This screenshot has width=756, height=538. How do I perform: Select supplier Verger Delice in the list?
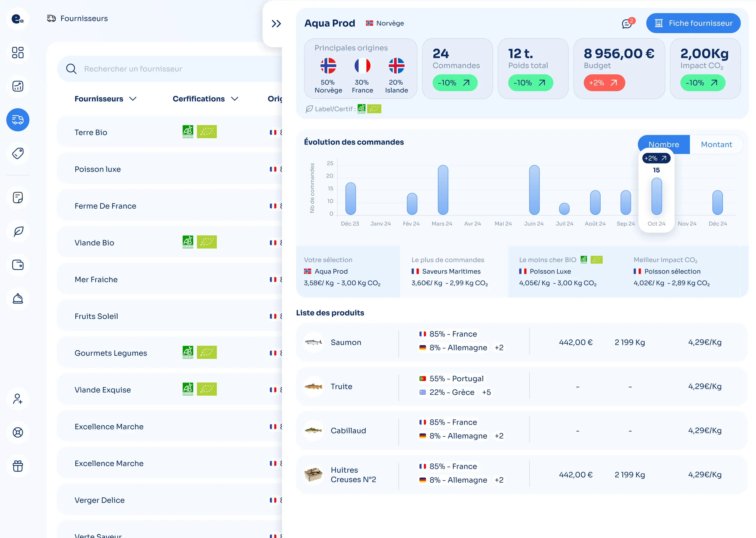(170, 500)
